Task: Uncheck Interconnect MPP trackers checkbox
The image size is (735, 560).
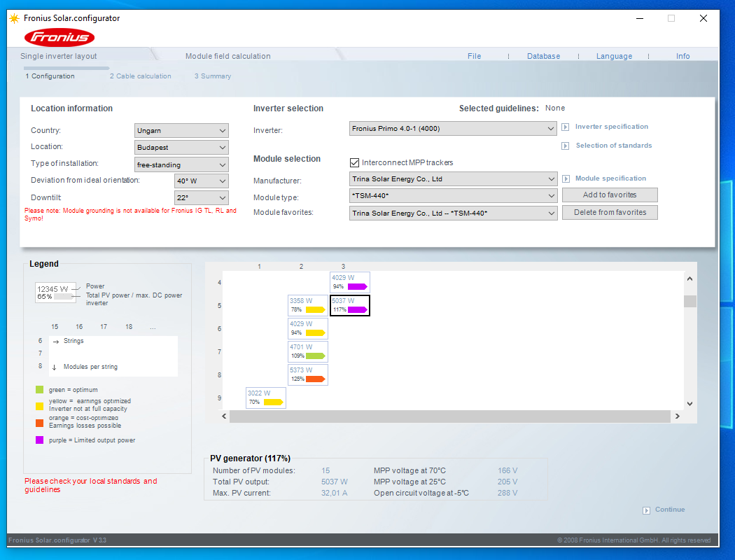Action: tap(355, 162)
